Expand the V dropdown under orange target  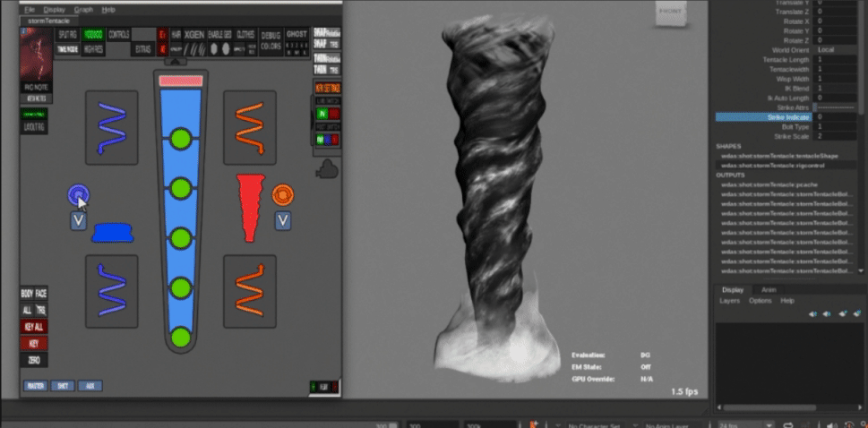coord(283,220)
